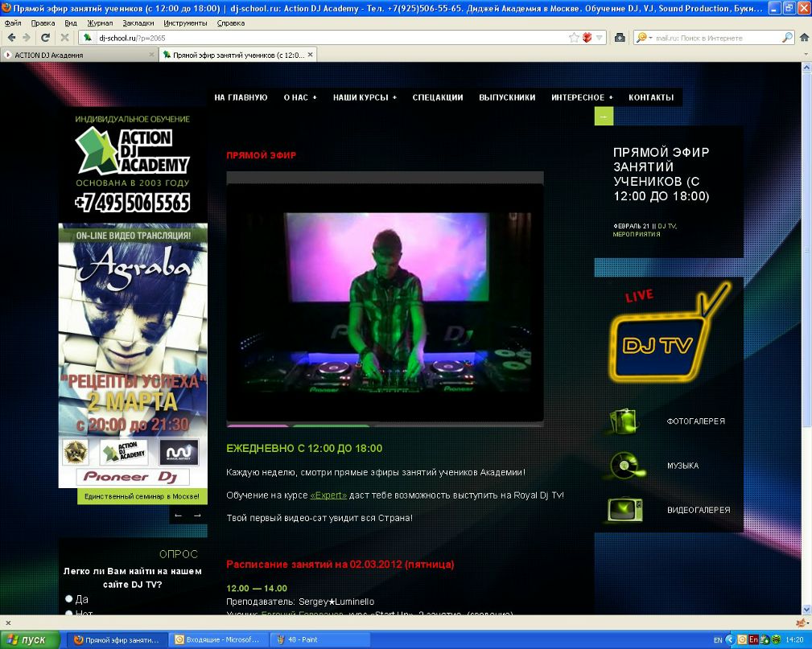The width and height of the screenshot is (812, 649).
Task: Bookmark this page with the star icon
Action: 574,37
